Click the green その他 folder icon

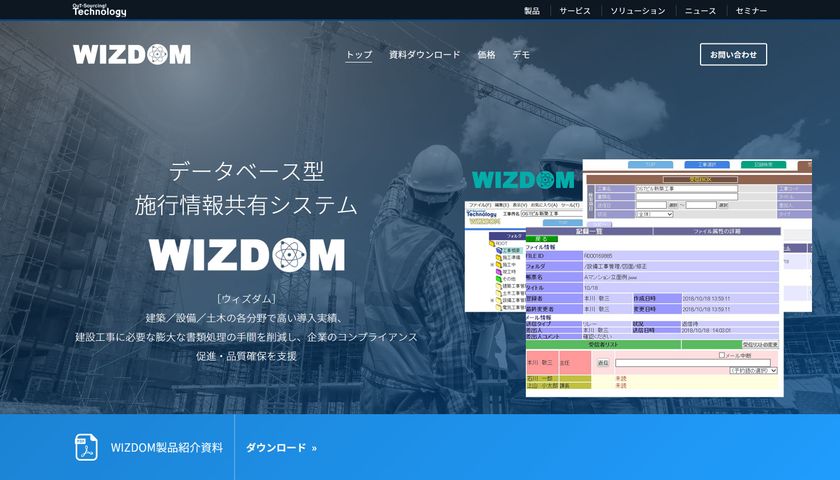pyautogui.click(x=499, y=279)
